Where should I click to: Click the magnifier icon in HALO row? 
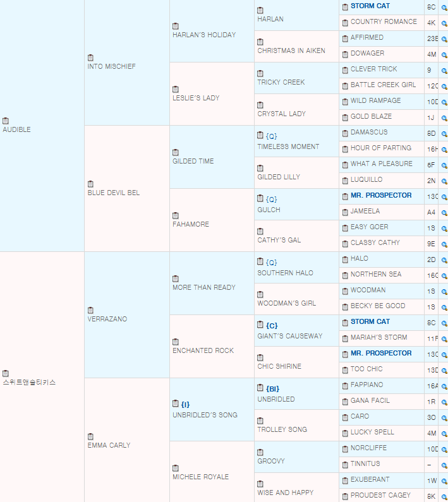click(444, 260)
